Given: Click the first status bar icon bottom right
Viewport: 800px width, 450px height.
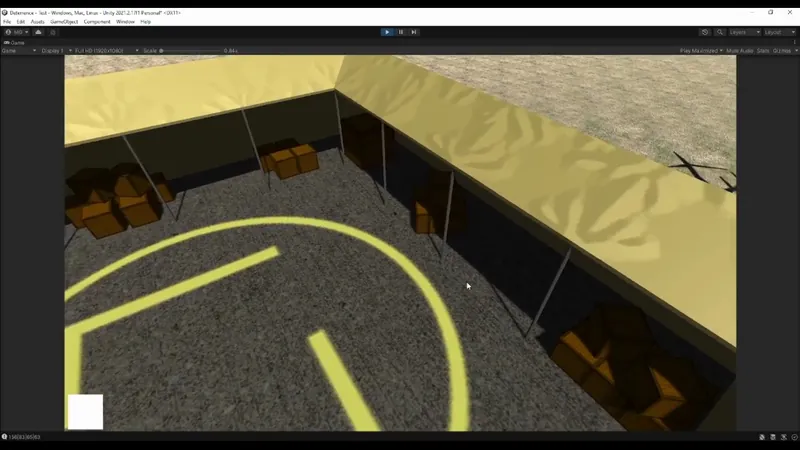Looking at the screenshot, I should click(x=762, y=437).
